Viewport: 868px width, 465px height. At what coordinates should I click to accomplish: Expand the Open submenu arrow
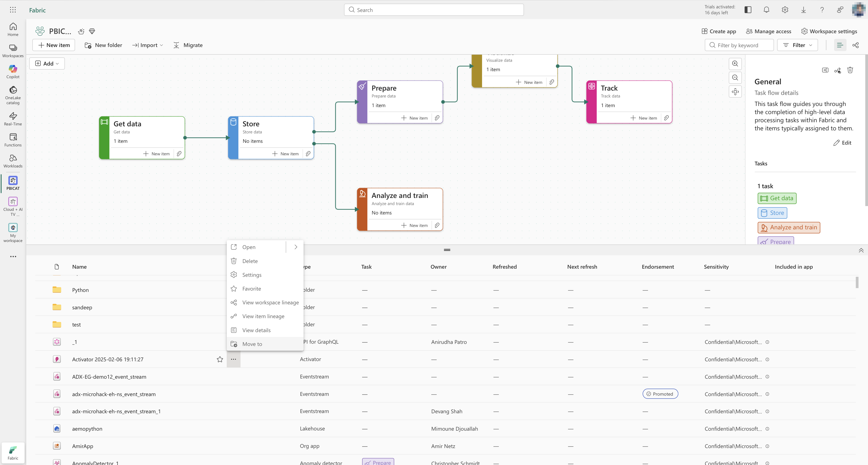296,247
